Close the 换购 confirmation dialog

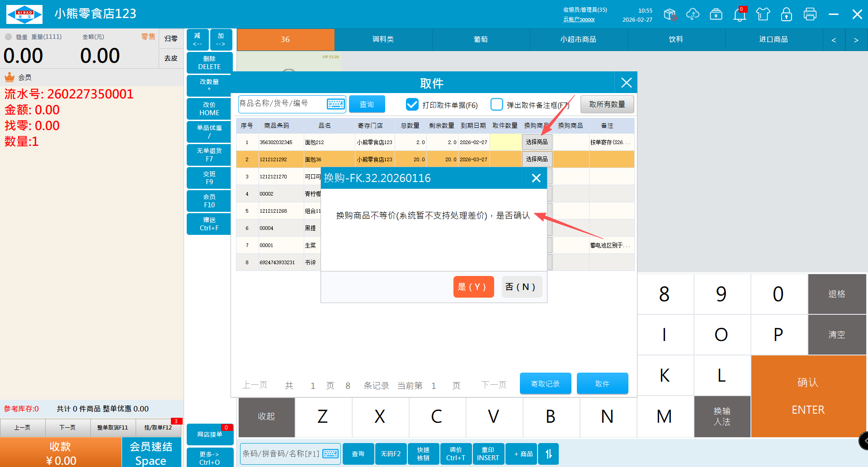[x=536, y=178]
